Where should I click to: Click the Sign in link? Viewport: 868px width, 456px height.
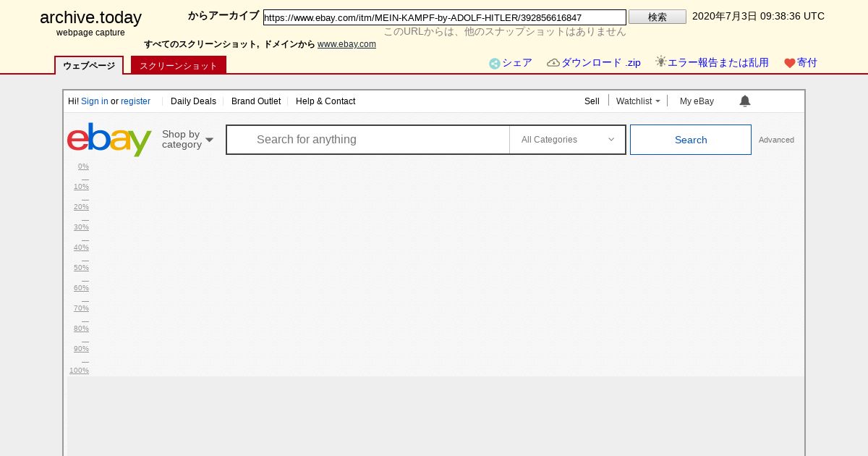[x=95, y=101]
